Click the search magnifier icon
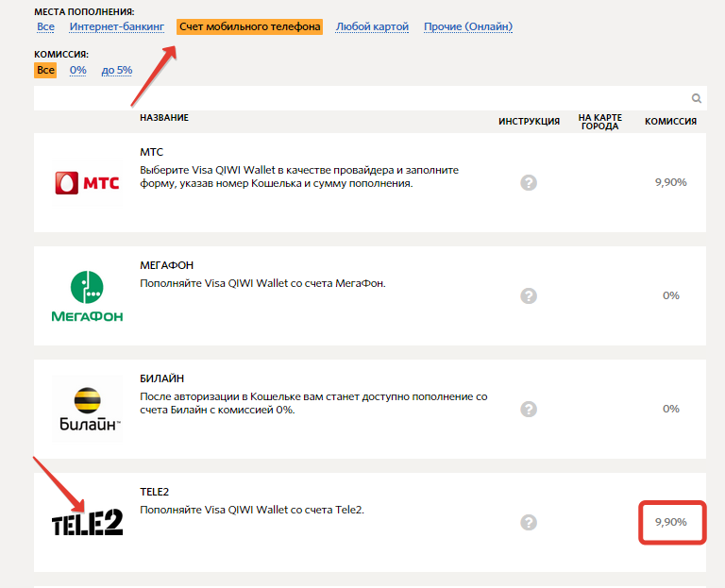725x588 pixels. pyautogui.click(x=697, y=98)
